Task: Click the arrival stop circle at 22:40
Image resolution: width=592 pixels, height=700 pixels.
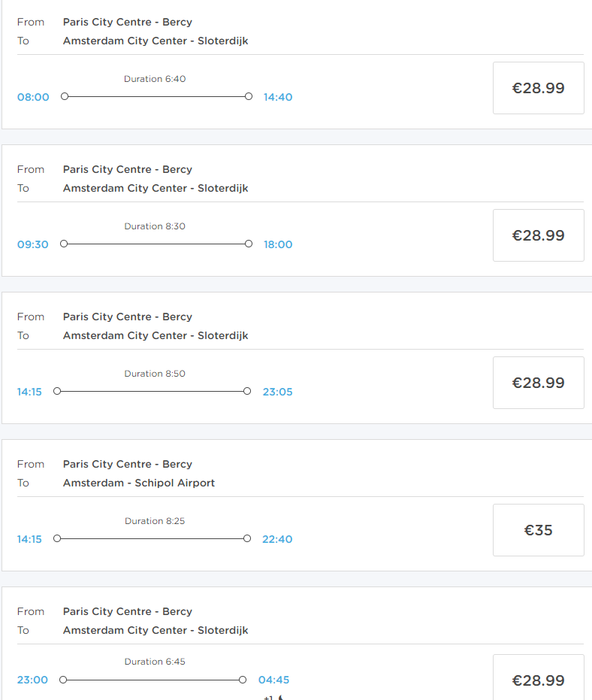Action: click(247, 538)
